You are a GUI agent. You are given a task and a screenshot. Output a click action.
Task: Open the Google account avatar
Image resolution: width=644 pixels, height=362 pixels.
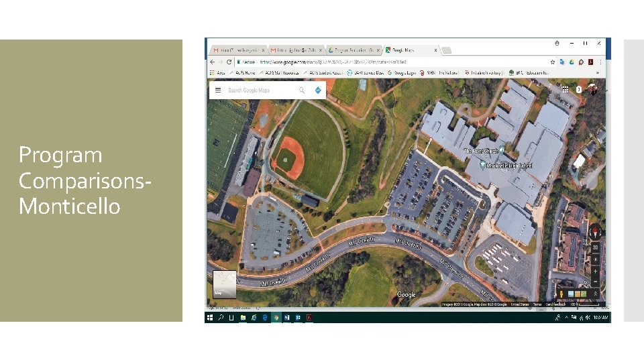[x=592, y=89]
